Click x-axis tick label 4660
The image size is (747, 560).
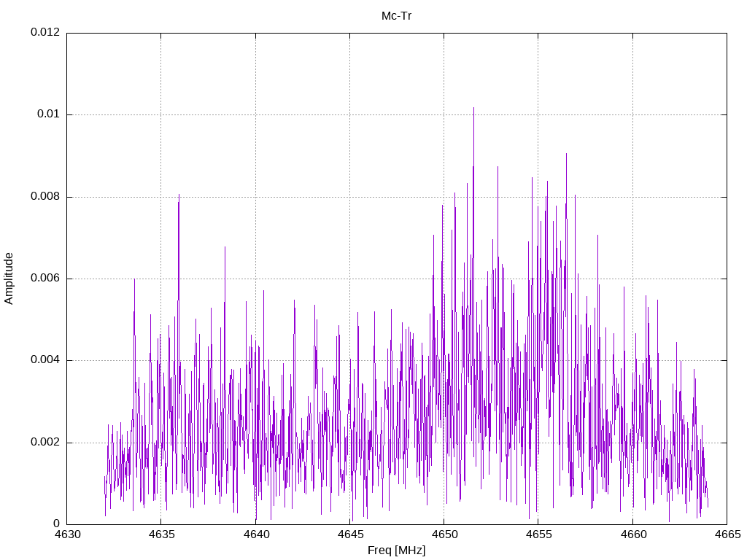[632, 534]
